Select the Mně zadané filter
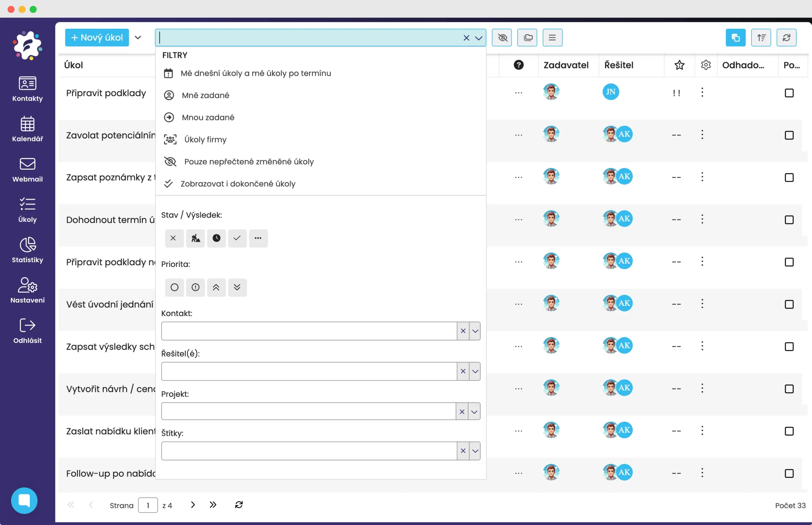The width and height of the screenshot is (812, 525). click(206, 95)
